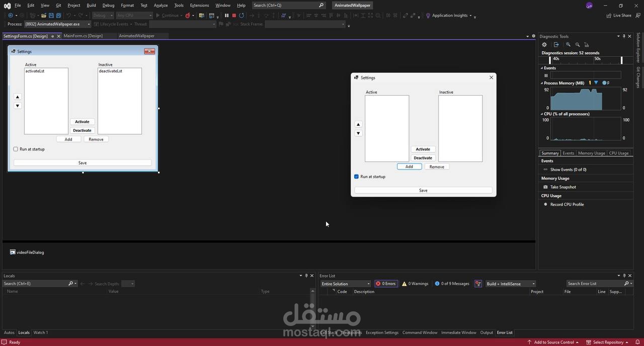Screen dimensions: 644x346
Task: Click the Save All toolbar icon
Action: (x=58, y=16)
